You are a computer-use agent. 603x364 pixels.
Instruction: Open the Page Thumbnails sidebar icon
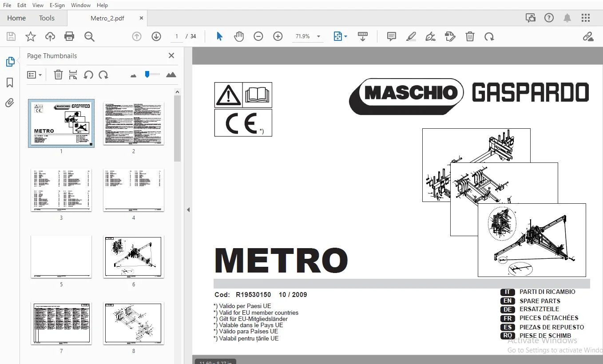coord(10,62)
